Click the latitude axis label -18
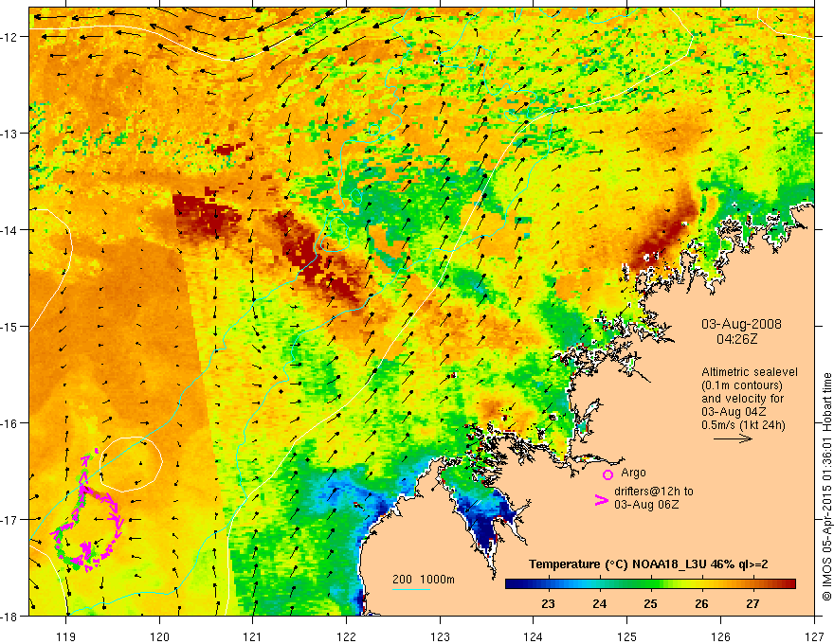Viewport: 834px width, 644px height. pos(9,616)
